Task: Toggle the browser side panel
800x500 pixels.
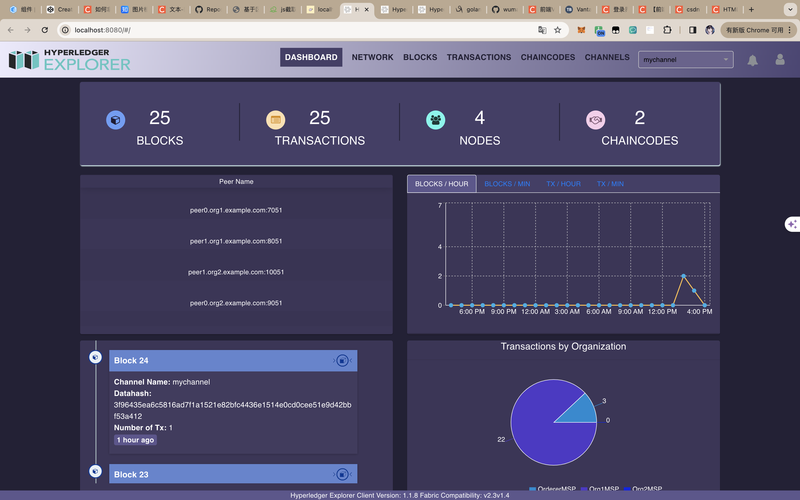Action: coord(692,30)
